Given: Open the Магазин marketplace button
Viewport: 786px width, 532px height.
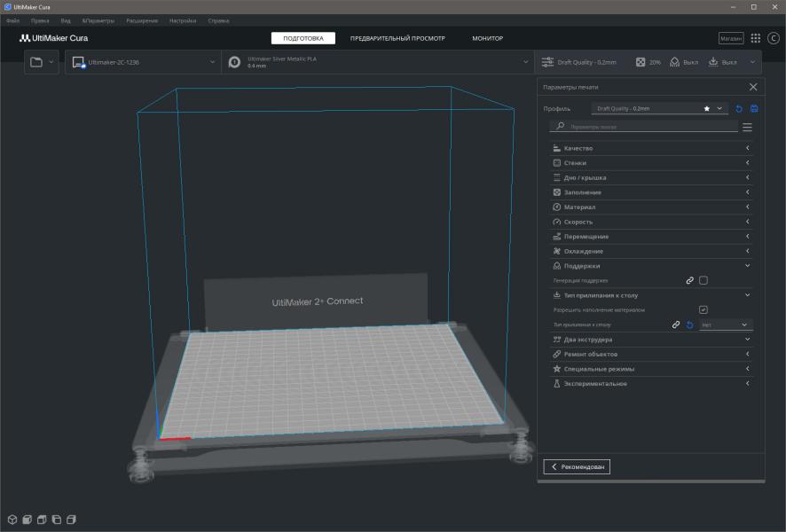Looking at the screenshot, I should click(731, 38).
